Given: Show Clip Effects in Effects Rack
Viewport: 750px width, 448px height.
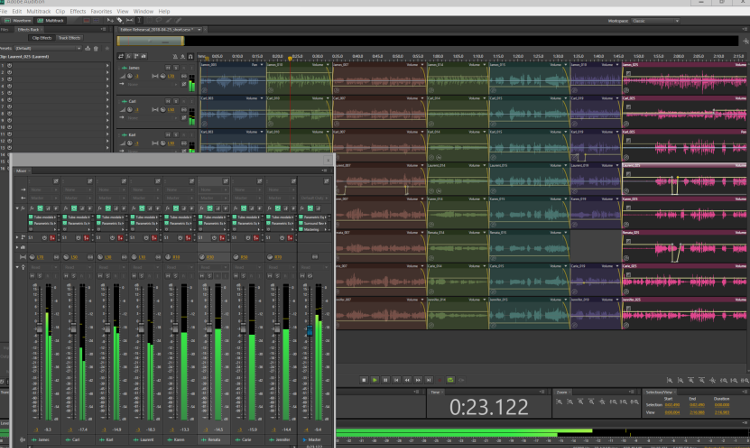Looking at the screenshot, I should point(42,38).
